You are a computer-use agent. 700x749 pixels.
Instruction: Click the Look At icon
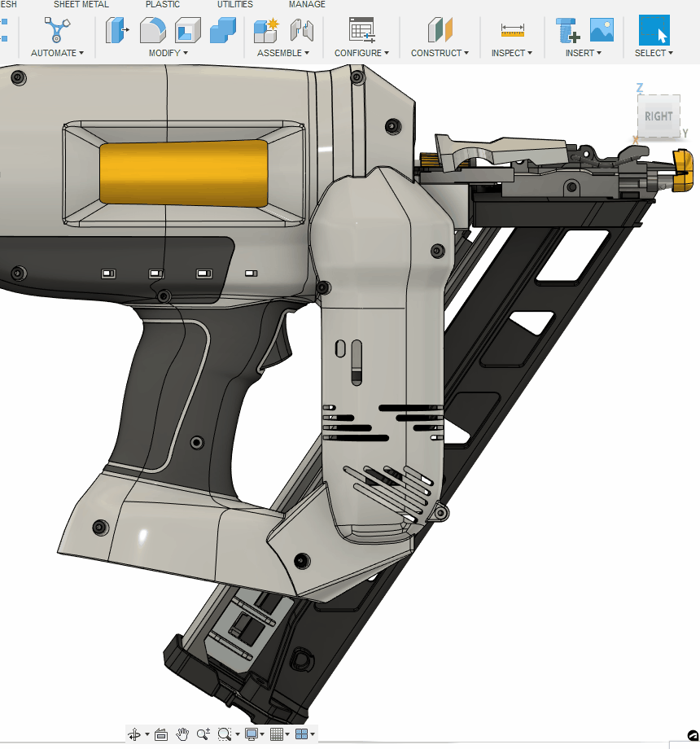[x=161, y=734]
